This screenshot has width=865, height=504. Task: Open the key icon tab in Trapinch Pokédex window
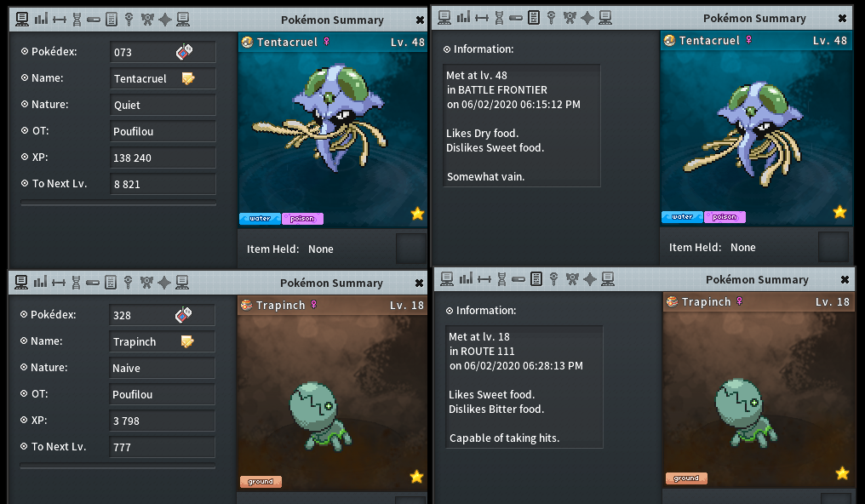click(128, 283)
